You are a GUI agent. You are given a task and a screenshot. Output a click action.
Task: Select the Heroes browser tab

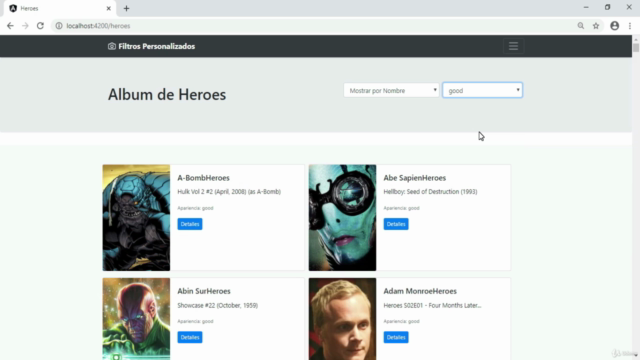(59, 8)
